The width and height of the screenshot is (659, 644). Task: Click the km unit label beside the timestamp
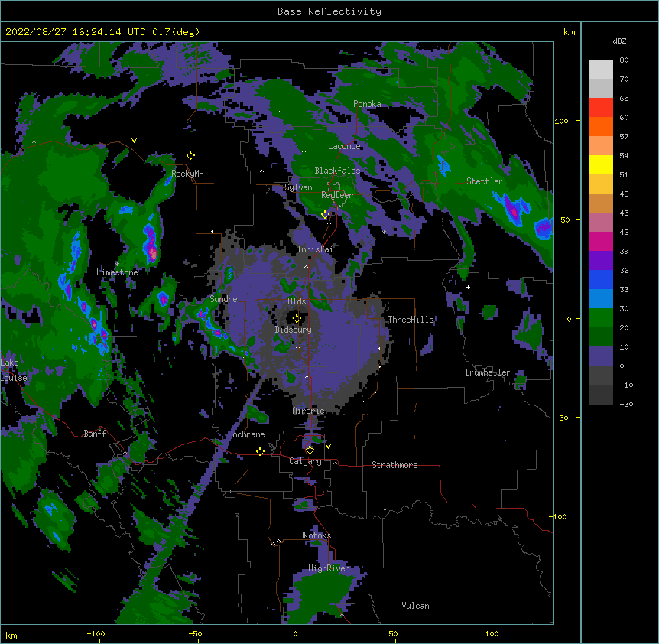point(570,32)
